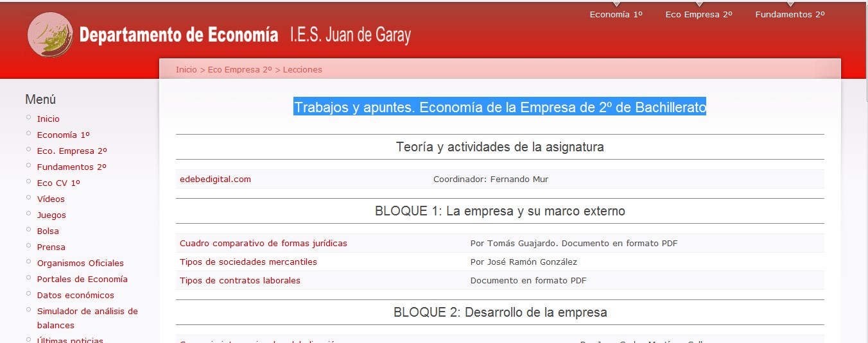This screenshot has height=343, width=868.
Task: Open Eco CV 1º from sidebar menu
Action: coord(58,183)
